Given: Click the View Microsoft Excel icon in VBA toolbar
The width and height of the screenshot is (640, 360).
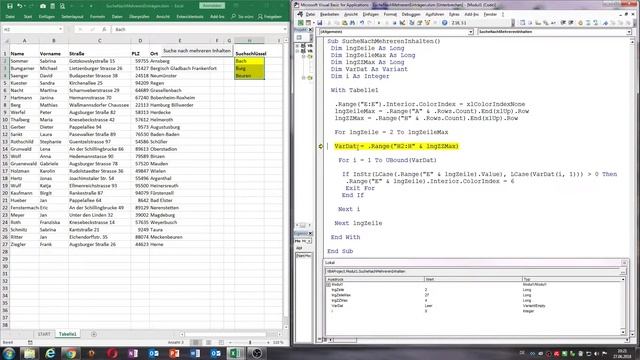Looking at the screenshot, I should (300, 23).
